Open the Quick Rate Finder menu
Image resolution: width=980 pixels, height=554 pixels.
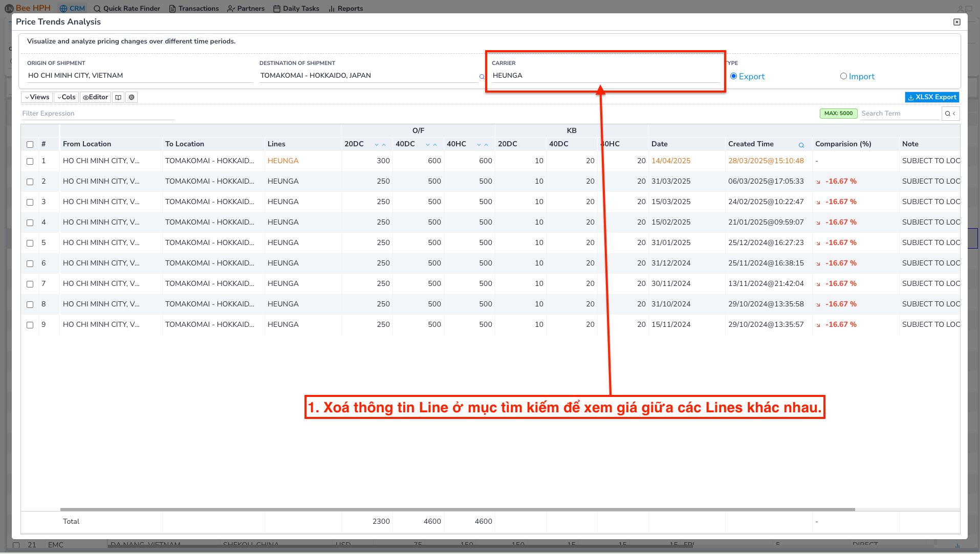point(127,8)
